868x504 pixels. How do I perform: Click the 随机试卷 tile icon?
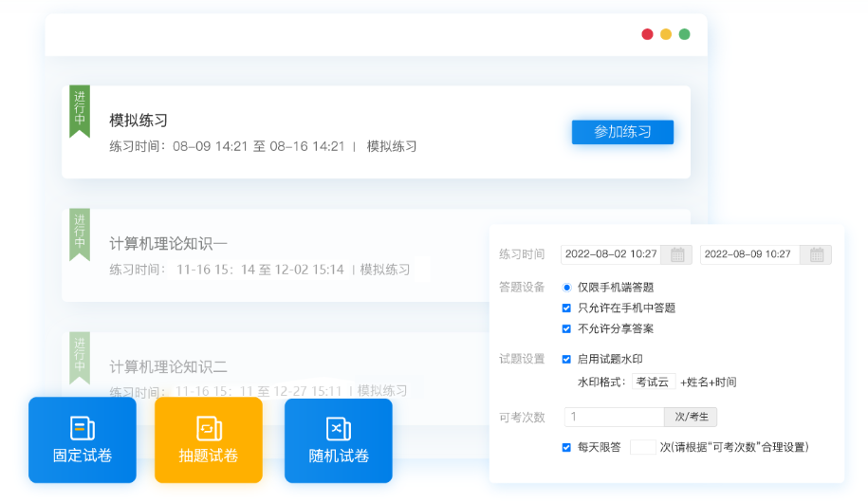pyautogui.click(x=339, y=428)
